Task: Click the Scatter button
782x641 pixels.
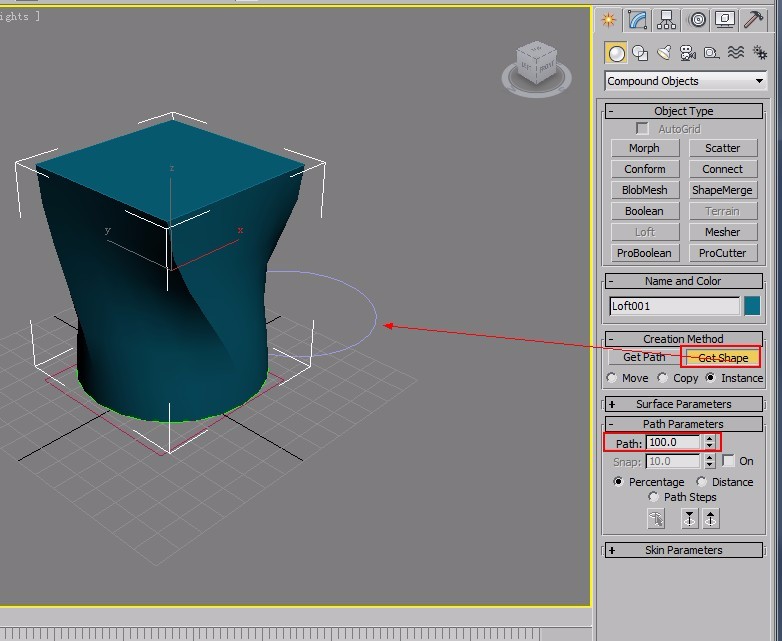Action: 723,148
